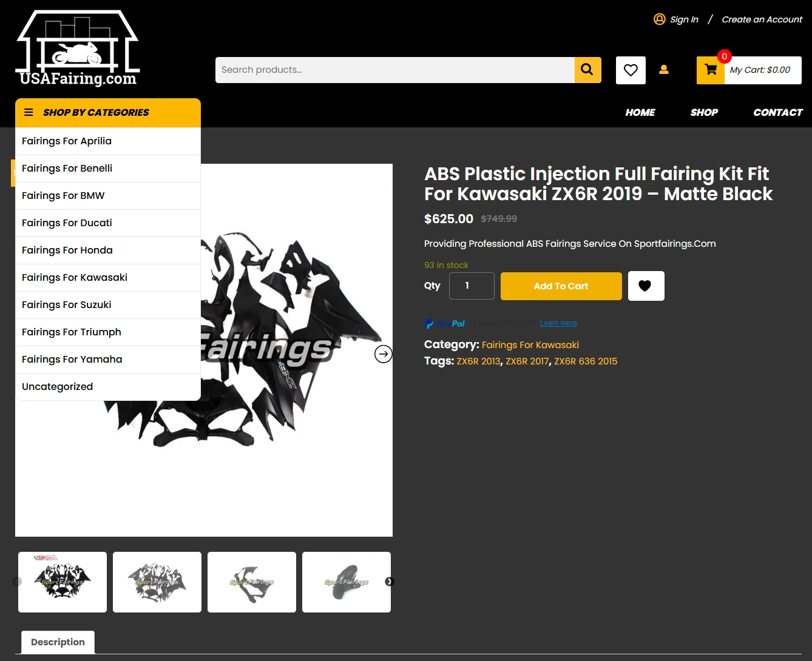
Task: Show next product image with arrow
Action: [384, 354]
